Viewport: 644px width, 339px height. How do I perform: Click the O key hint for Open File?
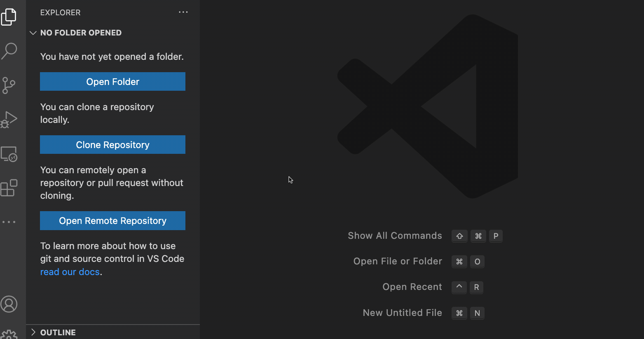(x=477, y=261)
